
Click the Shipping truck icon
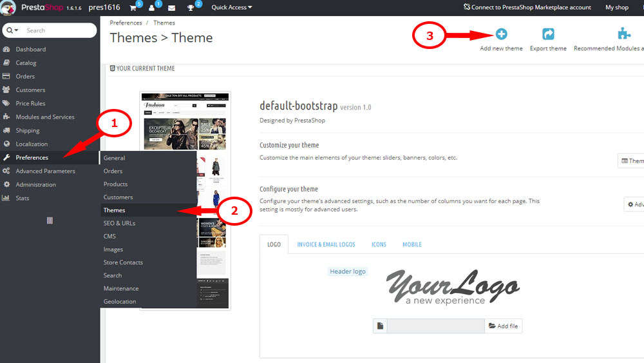[6, 131]
